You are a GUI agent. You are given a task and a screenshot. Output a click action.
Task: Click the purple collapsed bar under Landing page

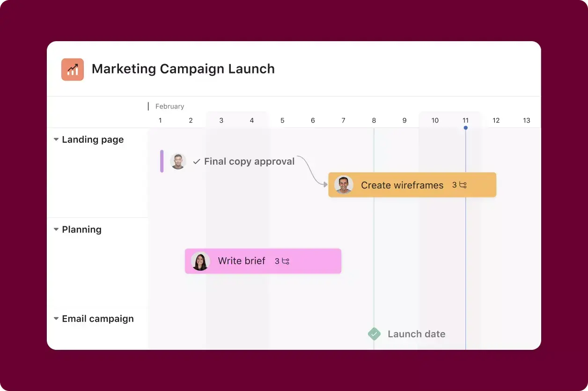[x=162, y=161]
